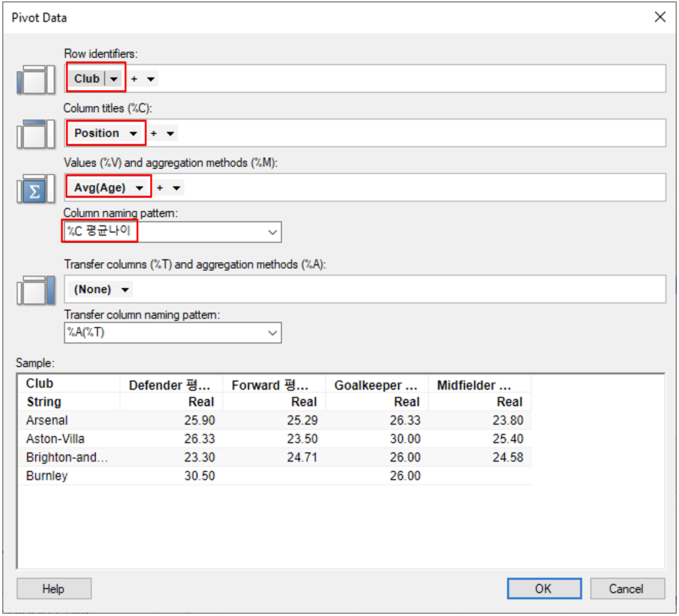Click the Values sigma aggregation icon

[36, 188]
